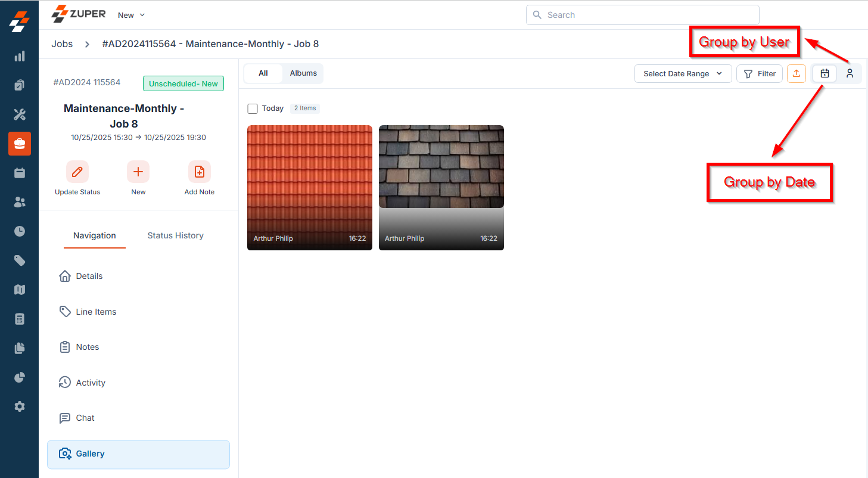The height and width of the screenshot is (478, 868).
Task: Open the clock timesheet sidebar icon
Action: 20,231
